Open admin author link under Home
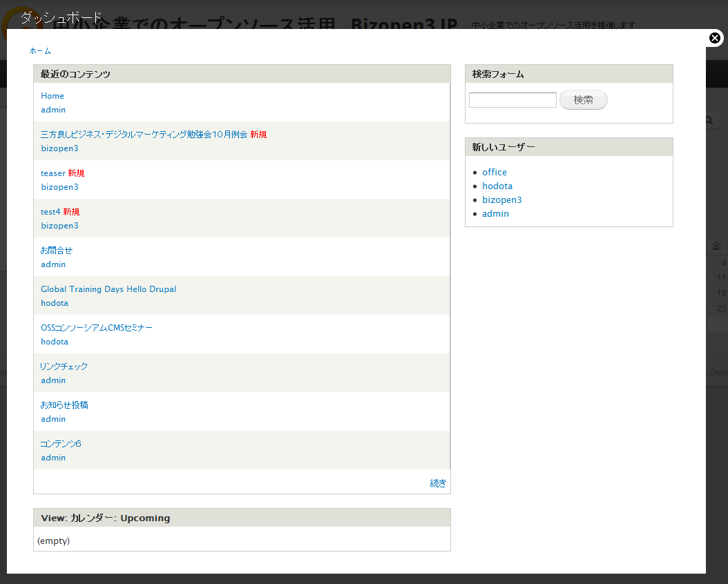The image size is (728, 584). pyautogui.click(x=53, y=110)
